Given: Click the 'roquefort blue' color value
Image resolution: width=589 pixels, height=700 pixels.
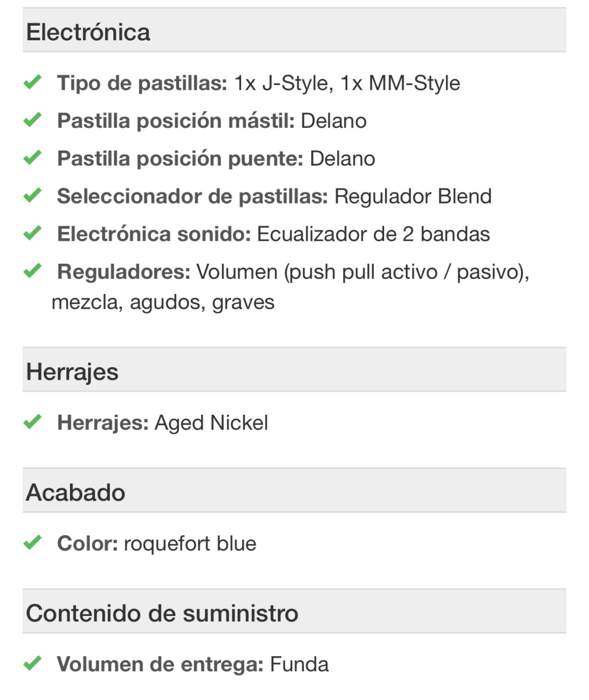Looking at the screenshot, I should pyautogui.click(x=190, y=544).
